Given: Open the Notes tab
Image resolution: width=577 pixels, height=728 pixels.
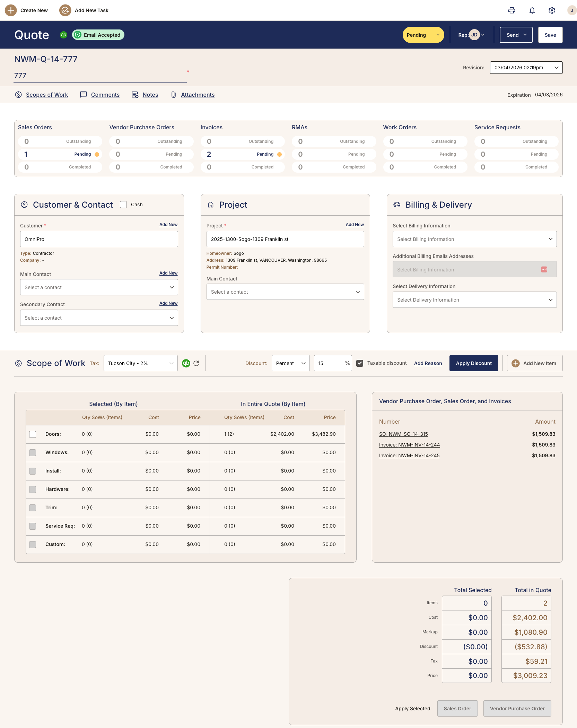Looking at the screenshot, I should (150, 95).
